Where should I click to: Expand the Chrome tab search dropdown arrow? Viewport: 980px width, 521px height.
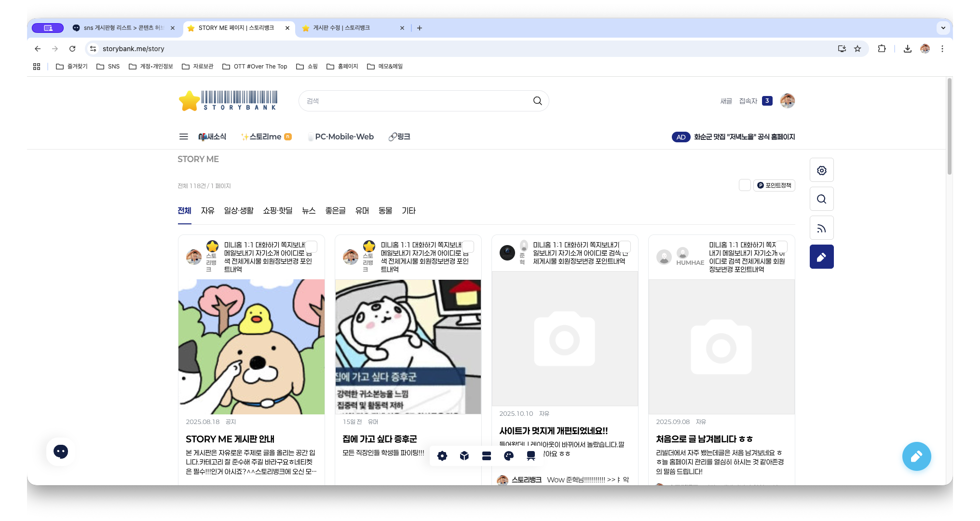[x=943, y=28]
